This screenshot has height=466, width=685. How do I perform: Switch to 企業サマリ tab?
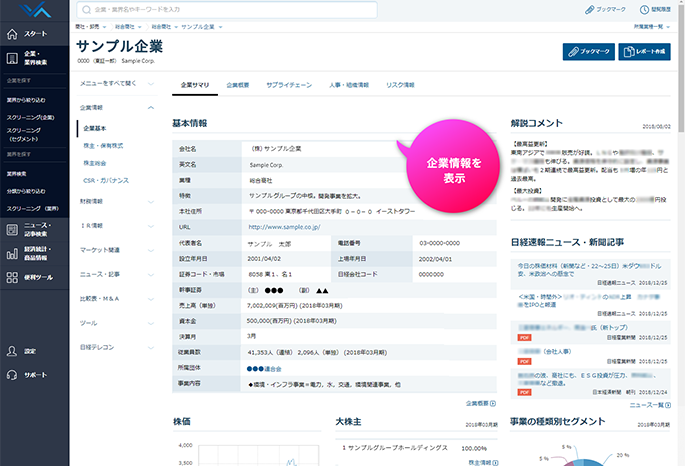click(x=195, y=85)
